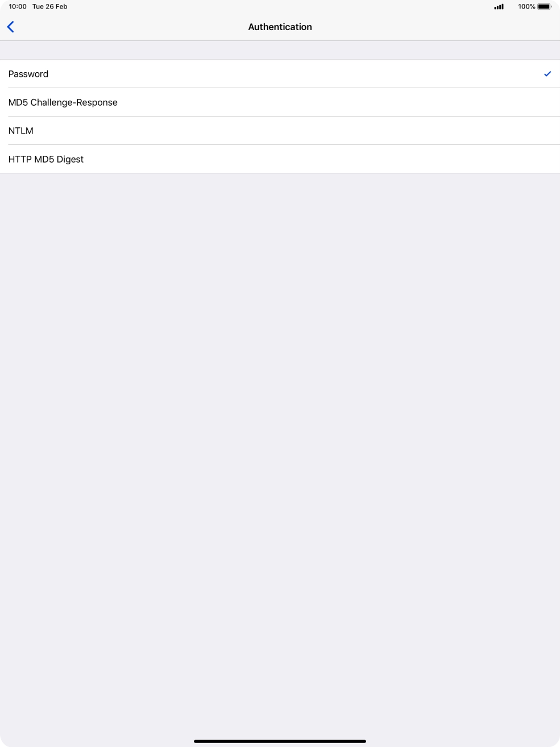
Task: Click the 10:00 clock in status bar
Action: tap(18, 7)
